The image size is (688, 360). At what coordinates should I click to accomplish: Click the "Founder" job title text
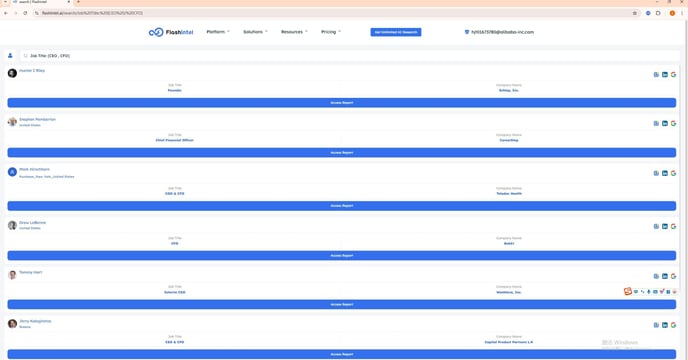175,90
